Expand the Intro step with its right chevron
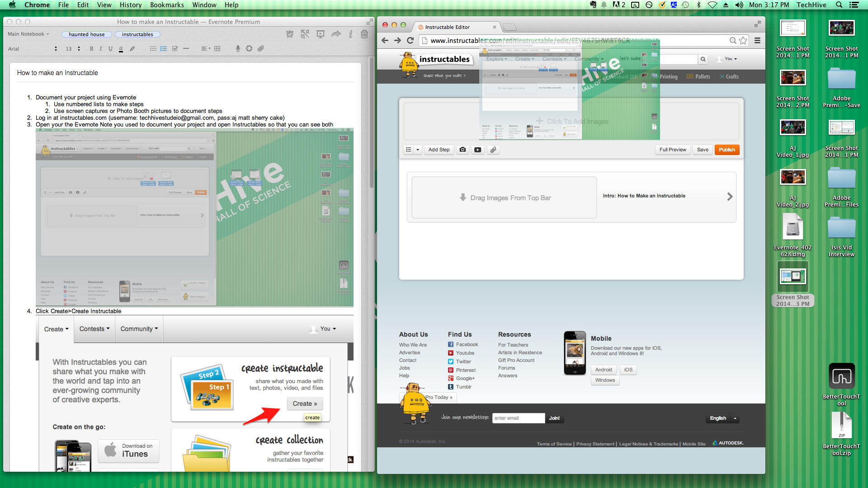This screenshot has height=488, width=868. click(730, 197)
